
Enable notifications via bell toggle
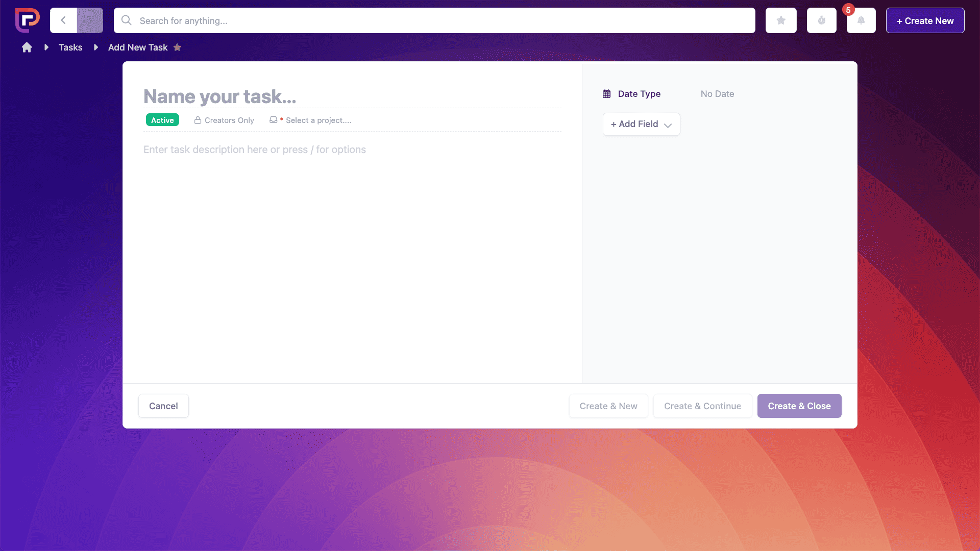[x=861, y=20]
